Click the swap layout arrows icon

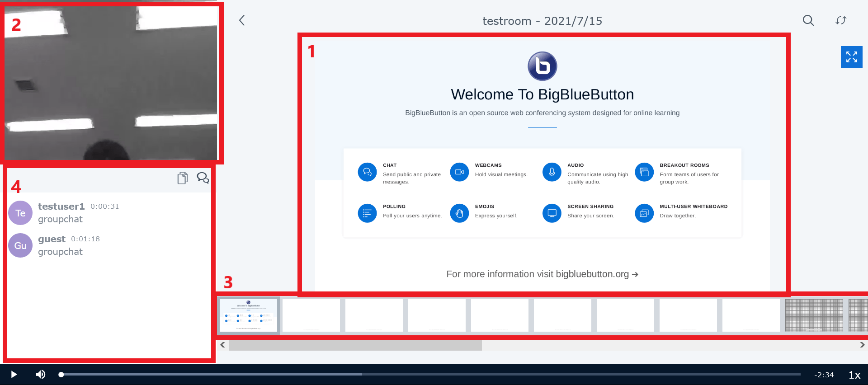[x=841, y=20]
